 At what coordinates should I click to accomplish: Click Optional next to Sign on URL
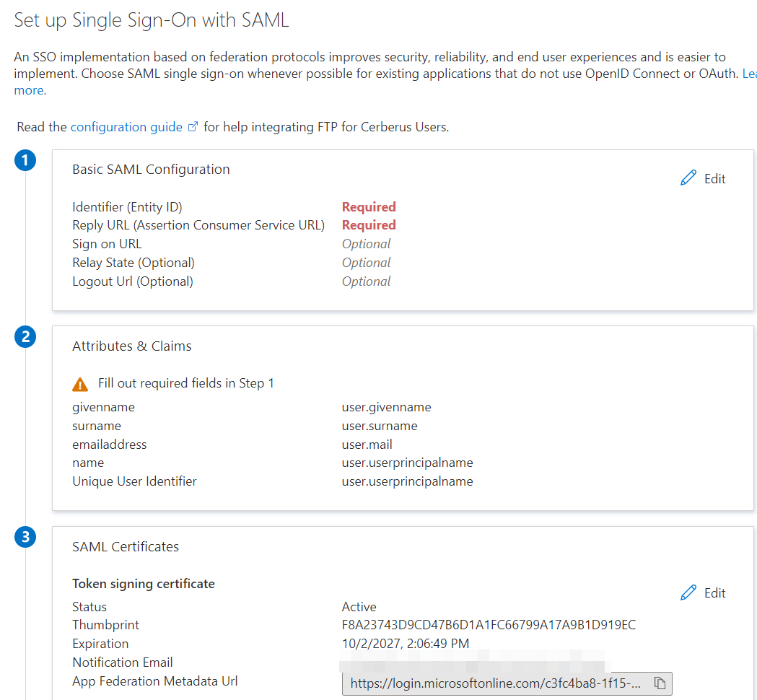pos(366,244)
